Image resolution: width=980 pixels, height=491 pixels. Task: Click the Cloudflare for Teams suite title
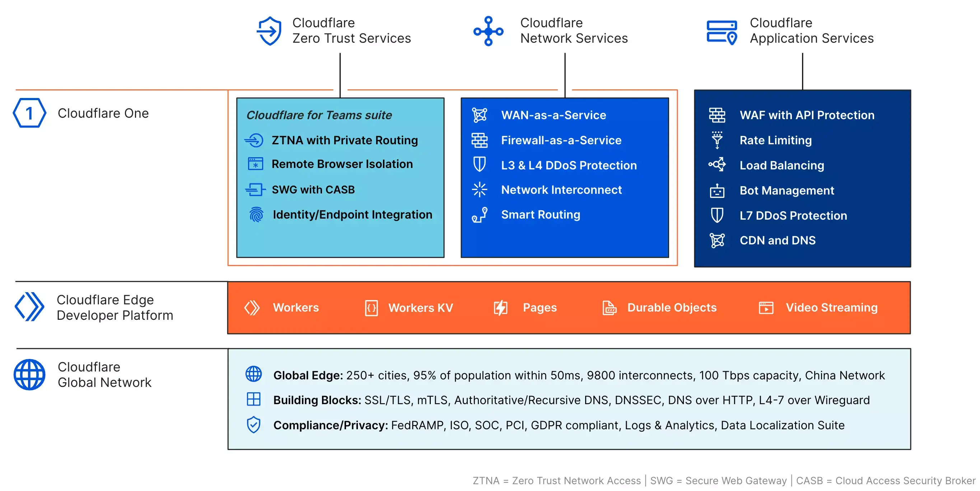319,115
